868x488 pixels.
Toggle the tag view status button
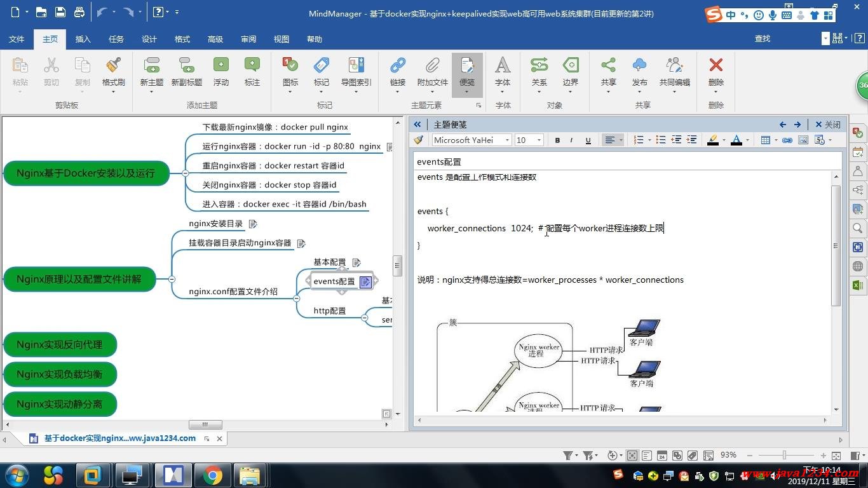point(692,456)
